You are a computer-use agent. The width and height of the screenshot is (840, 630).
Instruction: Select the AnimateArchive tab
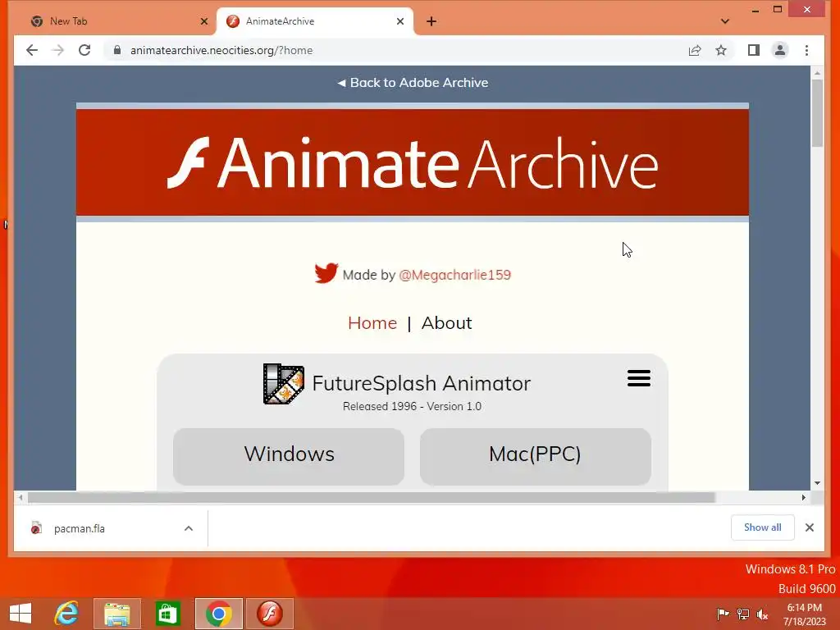[315, 21]
